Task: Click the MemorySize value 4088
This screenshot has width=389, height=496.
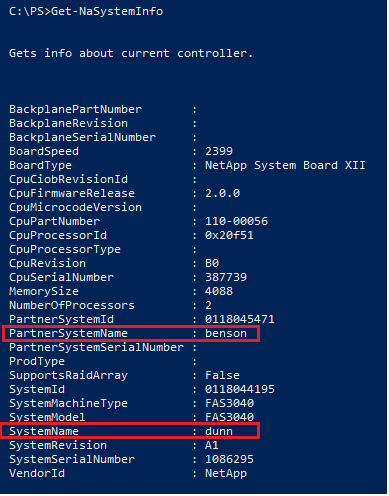Action: coord(219,291)
